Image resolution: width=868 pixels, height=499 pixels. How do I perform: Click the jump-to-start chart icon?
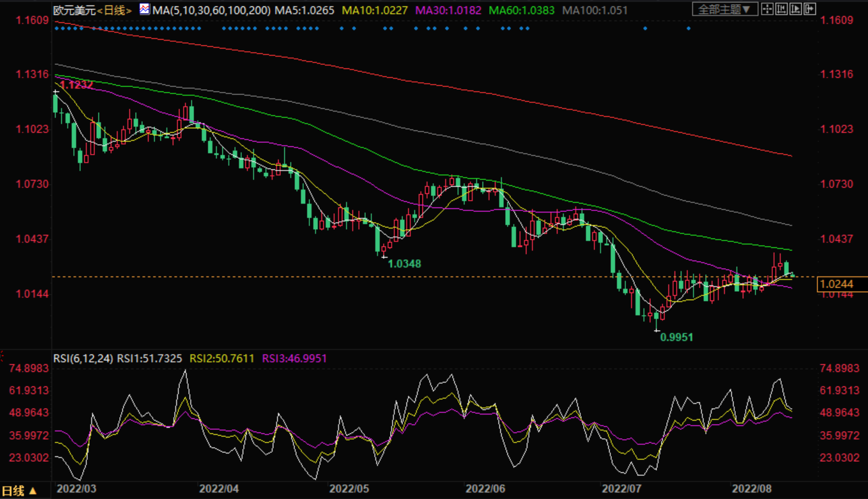781,9
